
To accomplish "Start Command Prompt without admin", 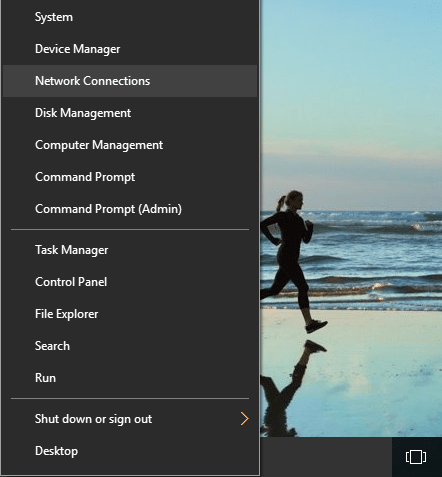I will pos(130,177).
